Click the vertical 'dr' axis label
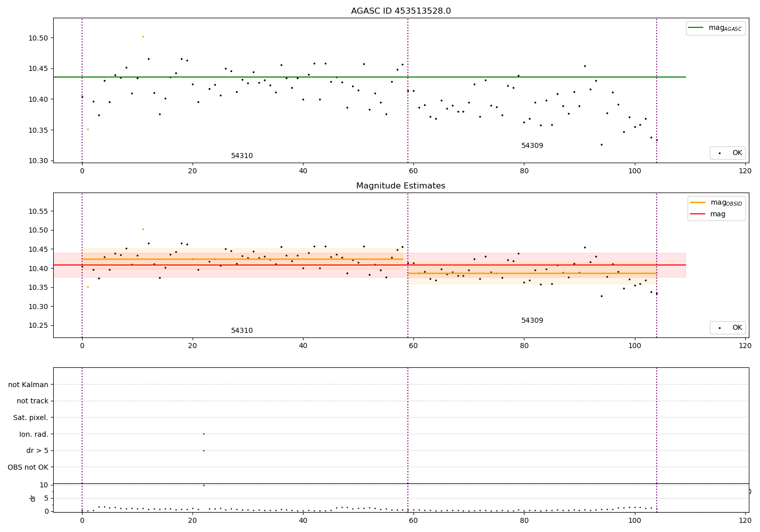The image size is (760, 532). (x=33, y=499)
